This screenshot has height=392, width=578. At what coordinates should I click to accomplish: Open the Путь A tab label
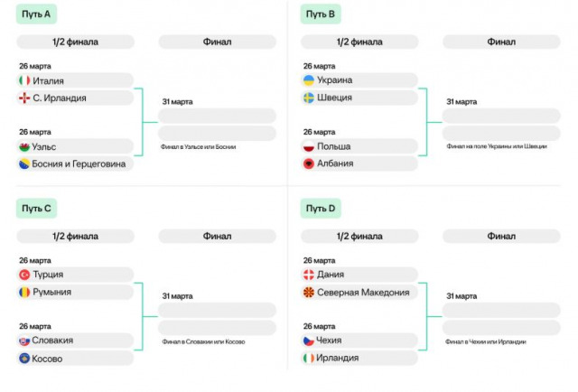click(36, 14)
